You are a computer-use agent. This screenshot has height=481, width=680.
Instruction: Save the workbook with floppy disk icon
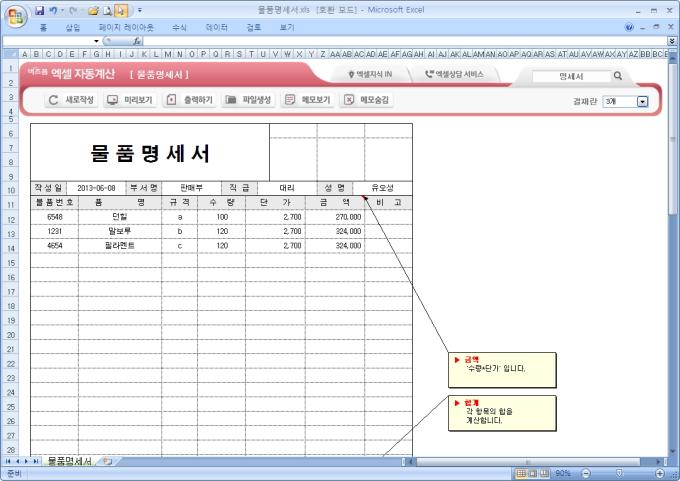pos(39,10)
